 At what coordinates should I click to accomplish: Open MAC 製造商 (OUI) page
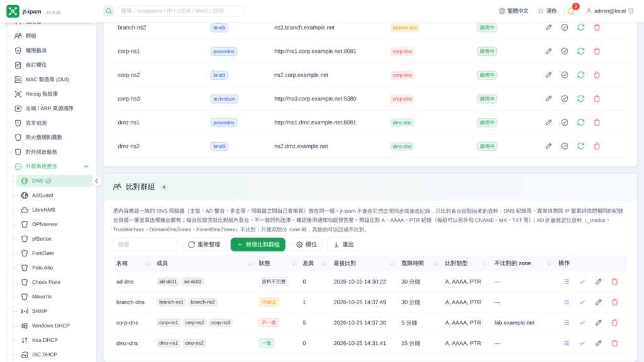[x=47, y=79]
